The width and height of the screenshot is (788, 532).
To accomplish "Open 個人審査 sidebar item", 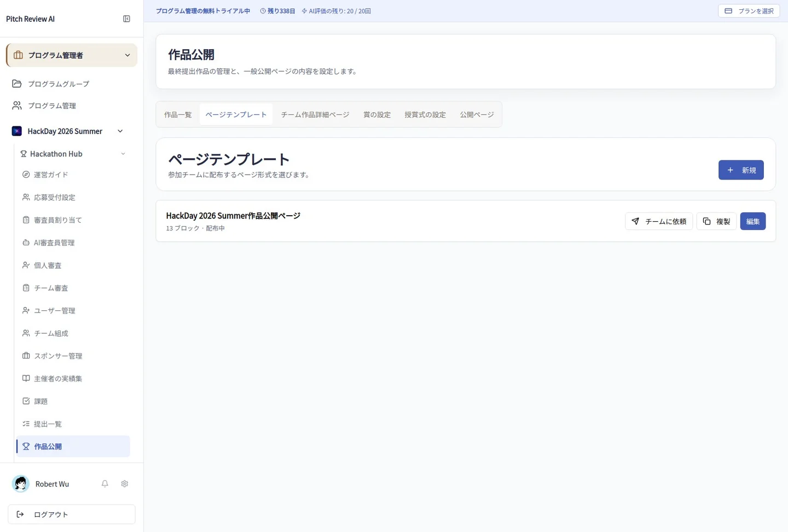I will [x=73, y=265].
